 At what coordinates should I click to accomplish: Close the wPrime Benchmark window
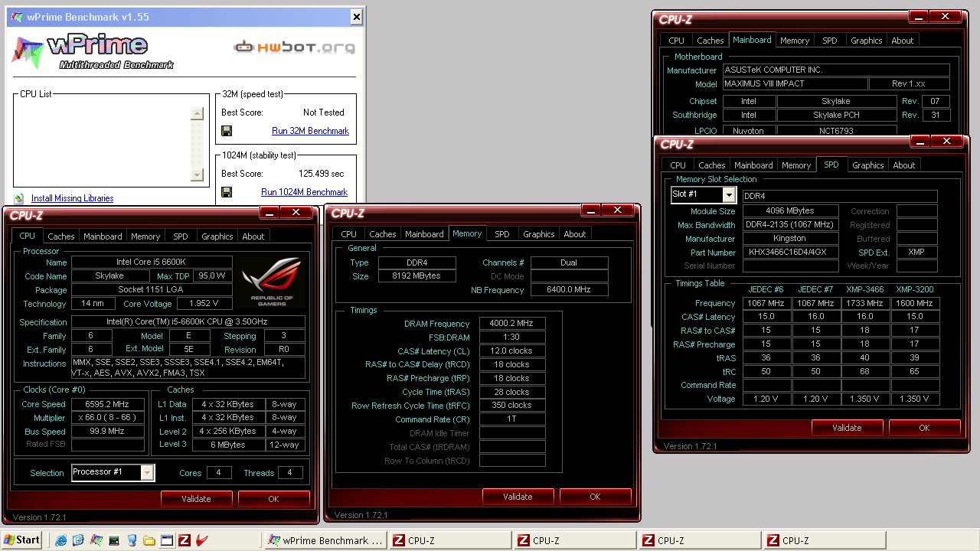tap(356, 17)
